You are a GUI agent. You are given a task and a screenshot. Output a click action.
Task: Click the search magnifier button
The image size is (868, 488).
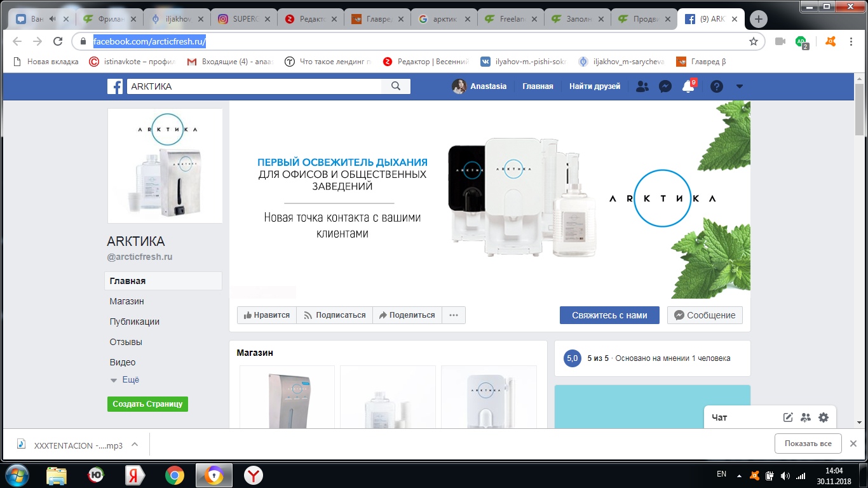pos(396,86)
